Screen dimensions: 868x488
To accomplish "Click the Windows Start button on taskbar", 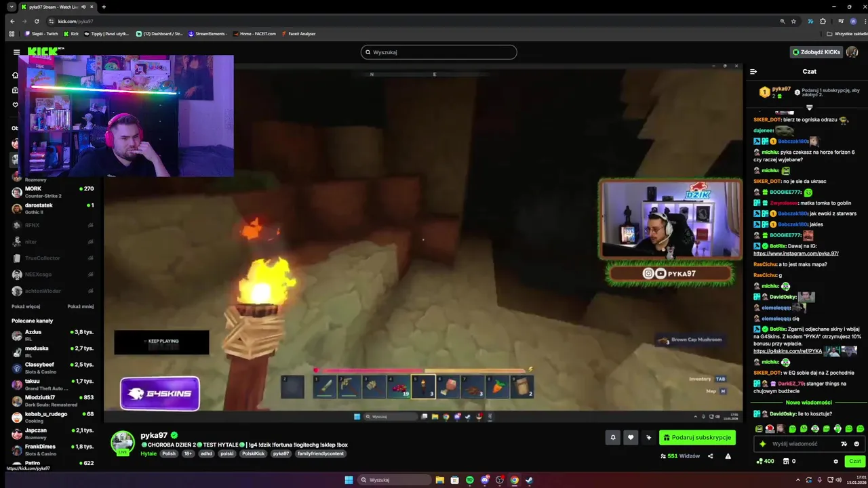I will (x=349, y=480).
